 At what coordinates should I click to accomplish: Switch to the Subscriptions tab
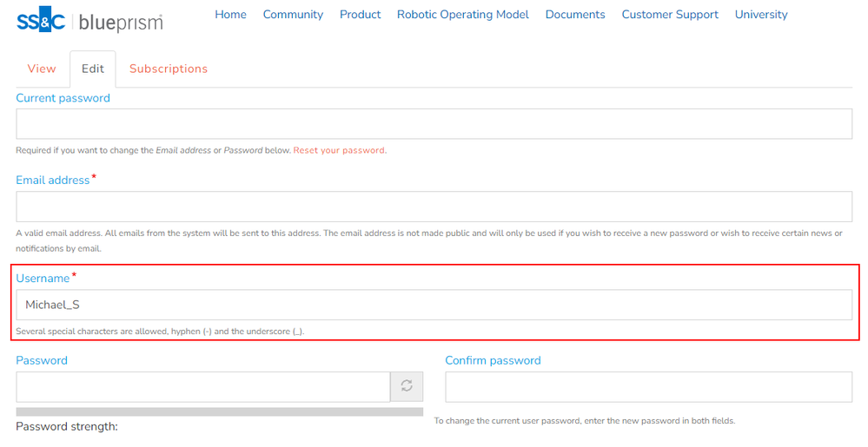[x=169, y=69]
